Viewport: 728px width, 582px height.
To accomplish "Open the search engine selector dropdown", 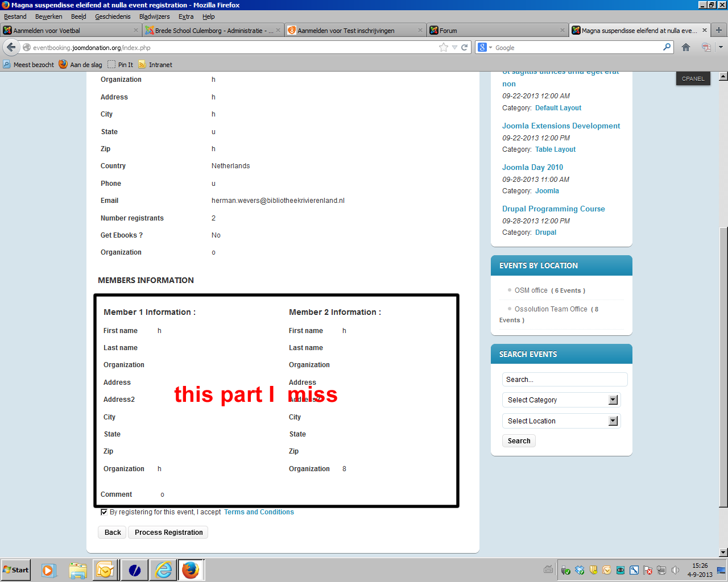I will click(485, 48).
